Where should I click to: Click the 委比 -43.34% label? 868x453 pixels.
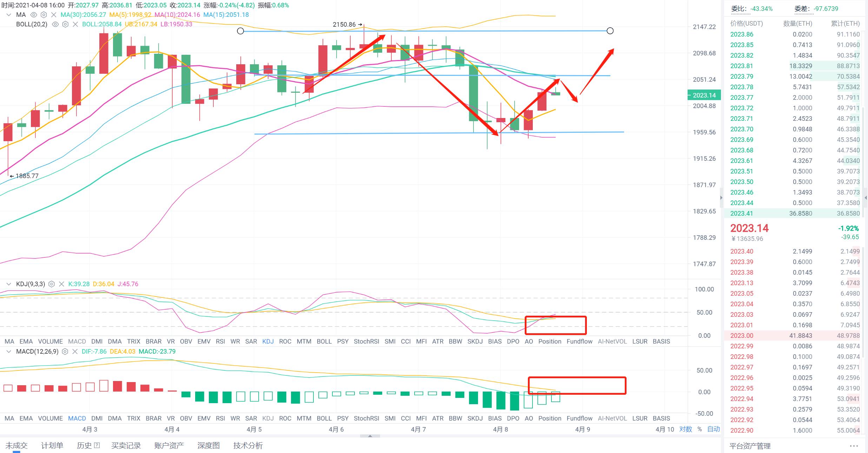[752, 9]
